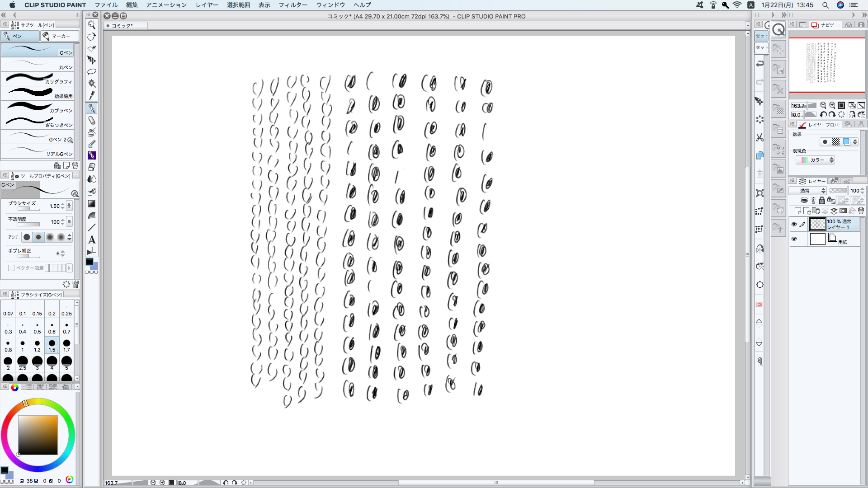The width and height of the screenshot is (868, 488).
Task: Select the Eraser tool
Action: click(x=92, y=167)
